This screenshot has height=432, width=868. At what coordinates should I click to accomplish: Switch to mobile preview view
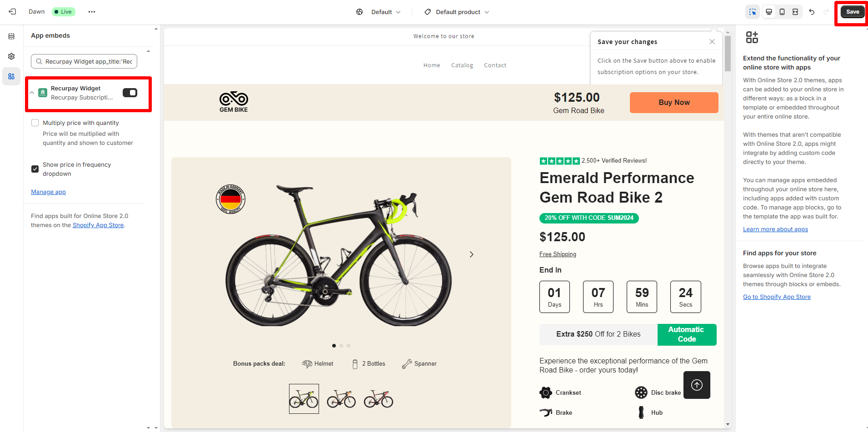click(x=782, y=12)
